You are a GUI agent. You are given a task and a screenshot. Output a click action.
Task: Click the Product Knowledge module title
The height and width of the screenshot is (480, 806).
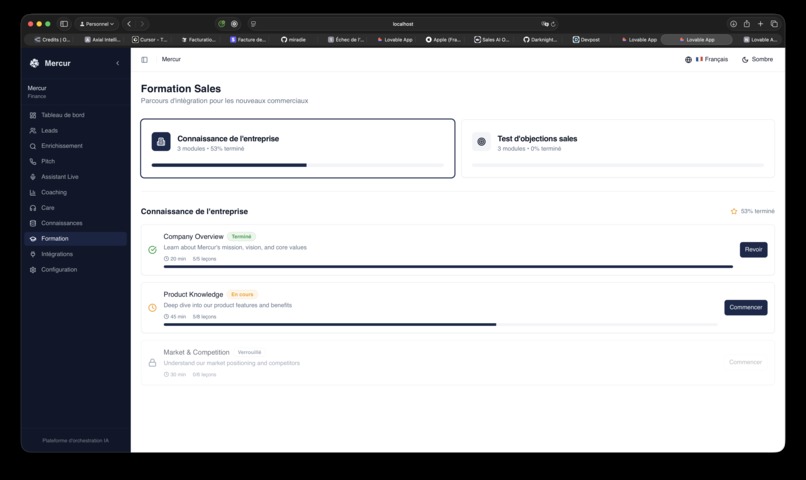point(193,294)
